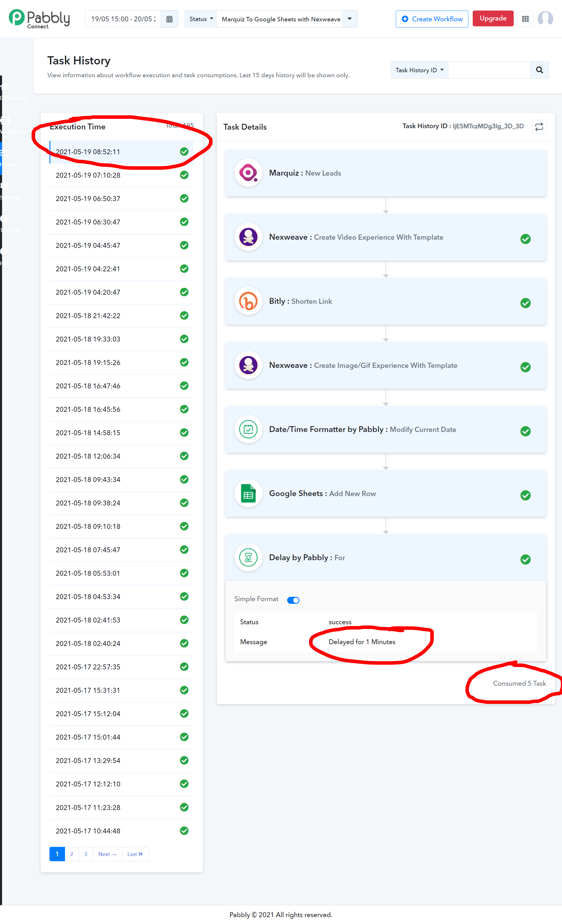The height and width of the screenshot is (924, 562).
Task: Click the green check on the Bitly step
Action: [526, 303]
